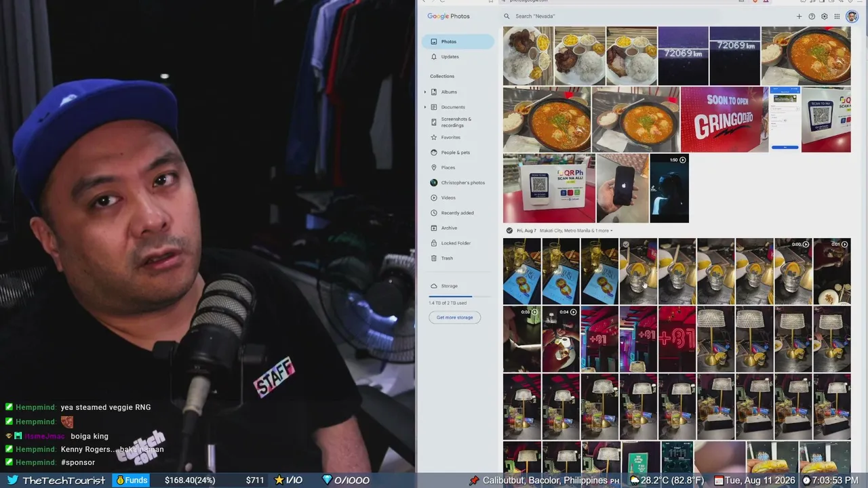Viewport: 868px width, 488px height.
Task: Toggle selection checkmark on shot glass photo
Action: pyautogui.click(x=626, y=245)
